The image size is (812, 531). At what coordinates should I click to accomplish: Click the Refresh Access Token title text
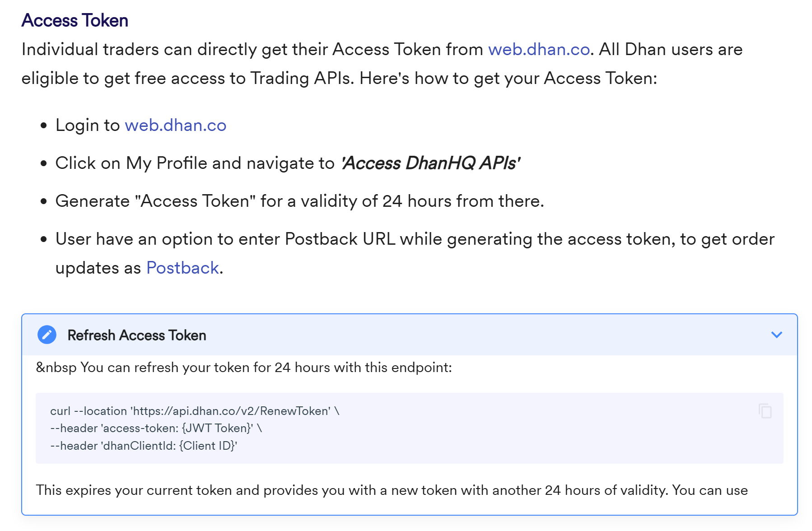click(x=136, y=335)
